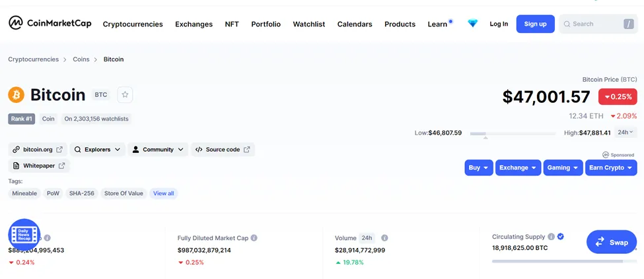Click the Coins breadcrumb
The width and height of the screenshot is (644, 279).
coord(81,59)
